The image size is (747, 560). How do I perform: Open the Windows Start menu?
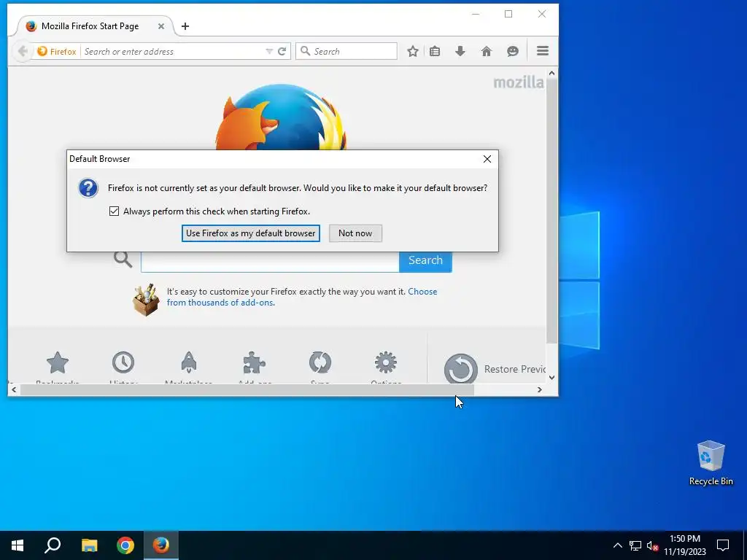click(18, 545)
